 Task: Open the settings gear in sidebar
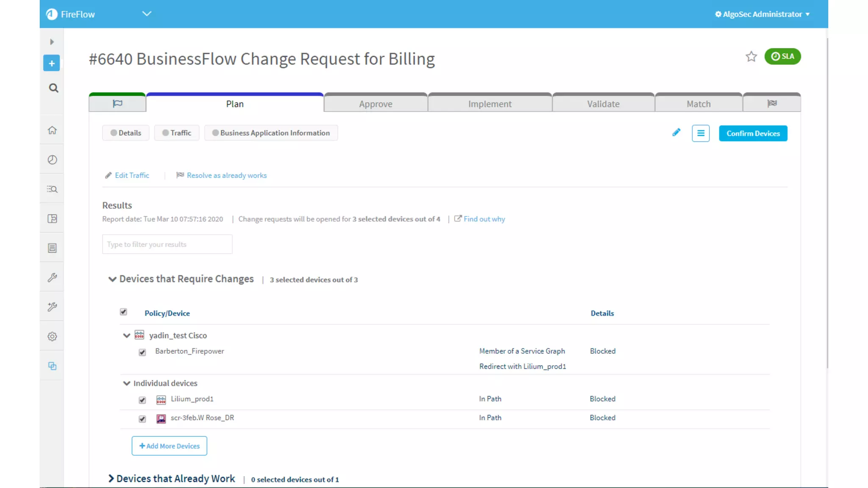tap(52, 336)
